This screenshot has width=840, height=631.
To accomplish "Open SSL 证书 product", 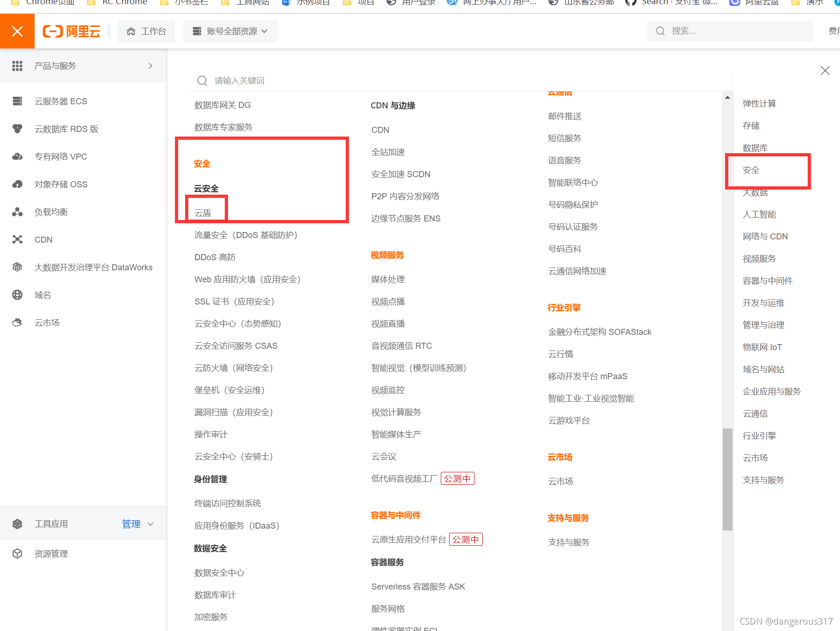I will (234, 302).
